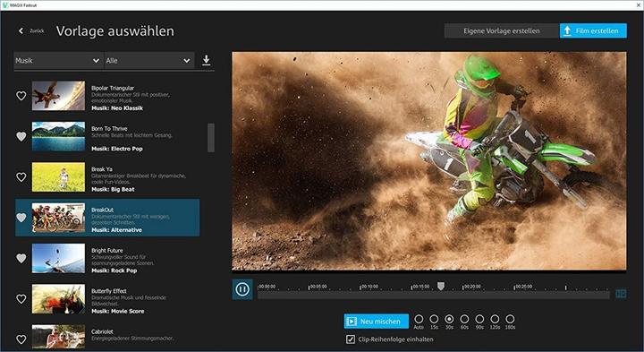Select Butterfly Effect template thumbnail
This screenshot has height=352, width=644.
(x=58, y=299)
